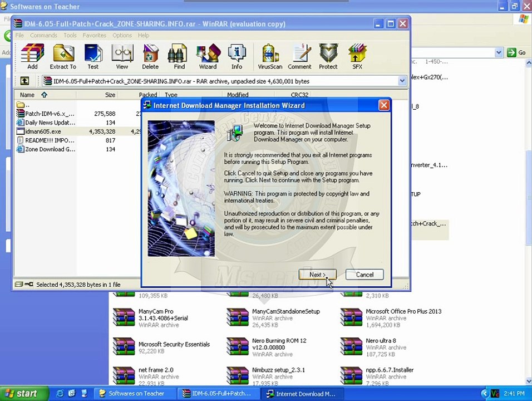Open Options menu in WinRAR
Image resolution: width=532 pixels, height=401 pixels.
(122, 35)
